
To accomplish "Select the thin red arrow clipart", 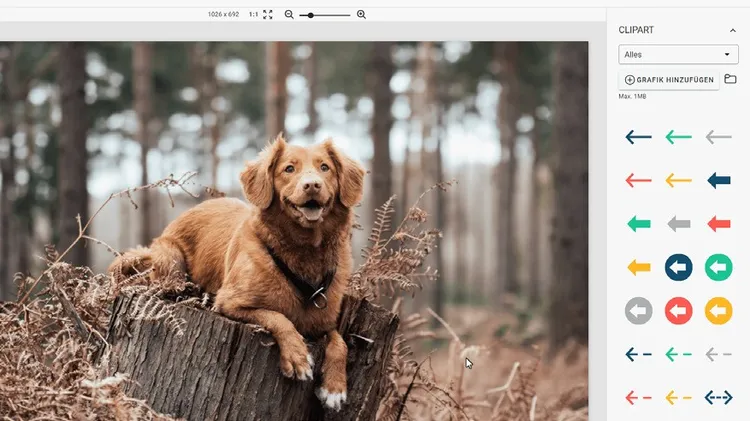I will 638,181.
